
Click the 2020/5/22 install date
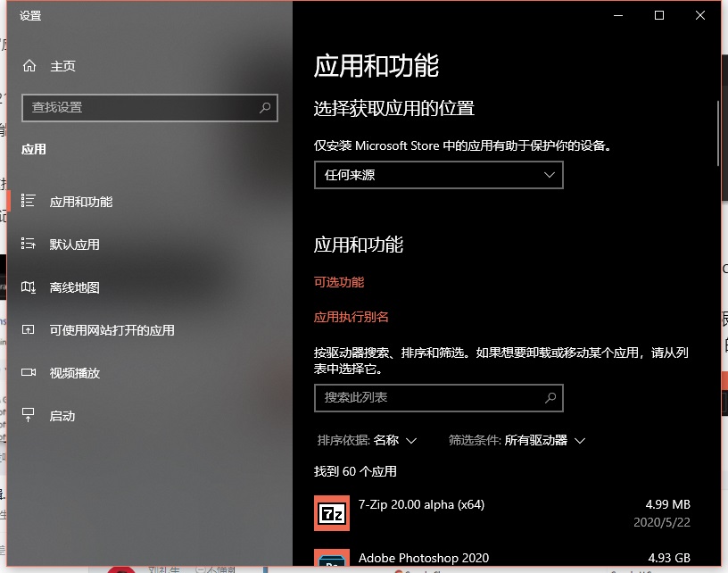click(x=662, y=522)
